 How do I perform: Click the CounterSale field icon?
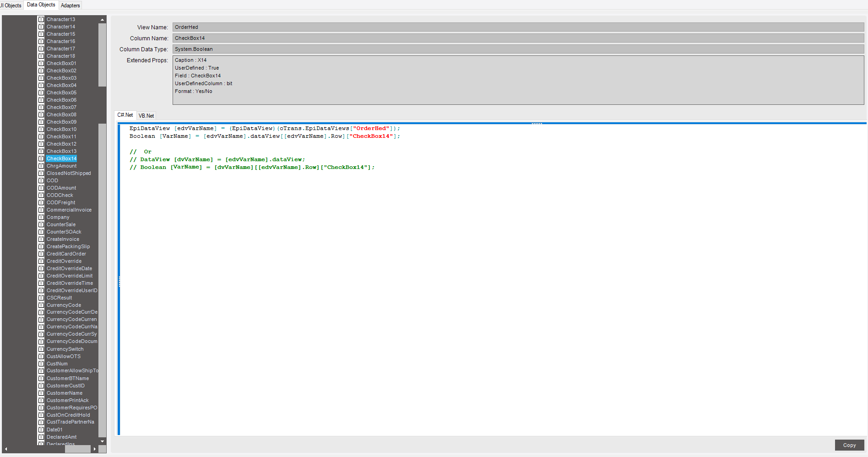tap(42, 224)
